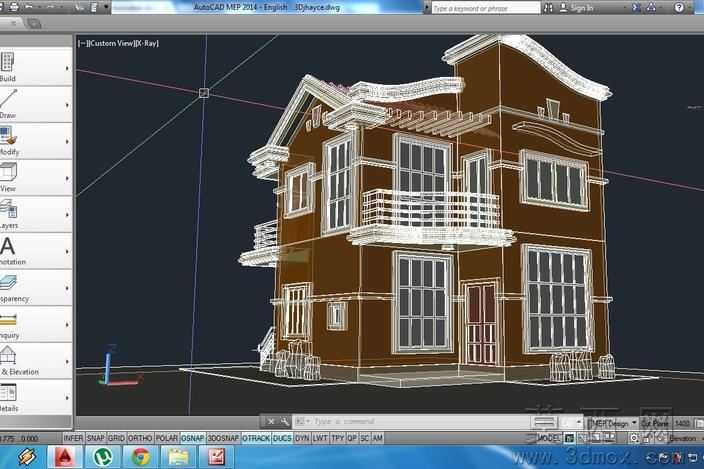Image resolution: width=704 pixels, height=469 pixels.
Task: Open the viewport controls [-] menu
Action: (82, 44)
